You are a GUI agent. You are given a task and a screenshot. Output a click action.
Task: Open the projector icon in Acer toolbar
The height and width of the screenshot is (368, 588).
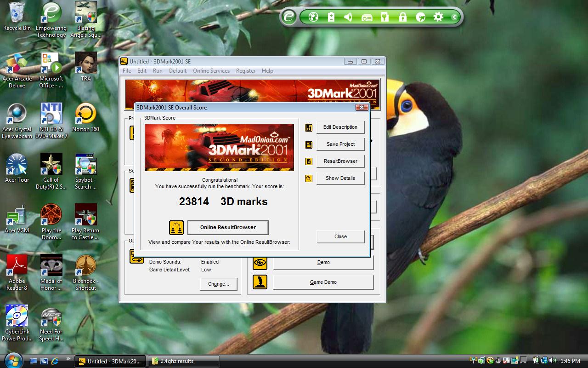point(367,17)
